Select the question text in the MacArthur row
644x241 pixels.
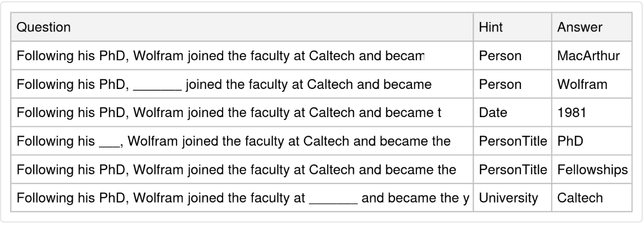[x=220, y=56]
